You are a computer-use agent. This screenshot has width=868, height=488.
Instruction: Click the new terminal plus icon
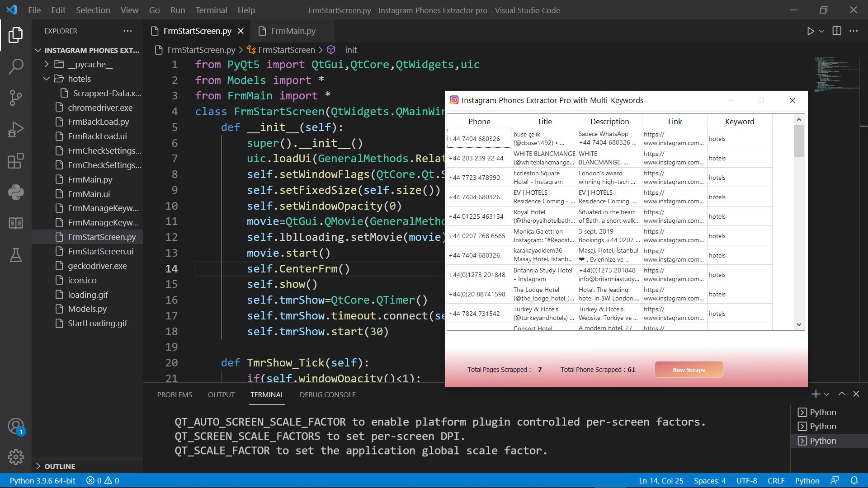tap(816, 394)
